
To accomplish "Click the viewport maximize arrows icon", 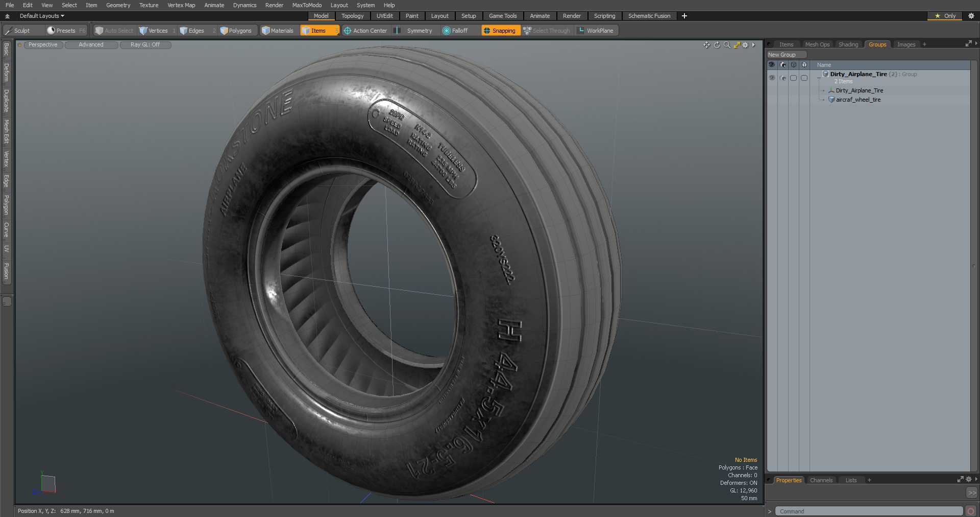I will coord(737,45).
